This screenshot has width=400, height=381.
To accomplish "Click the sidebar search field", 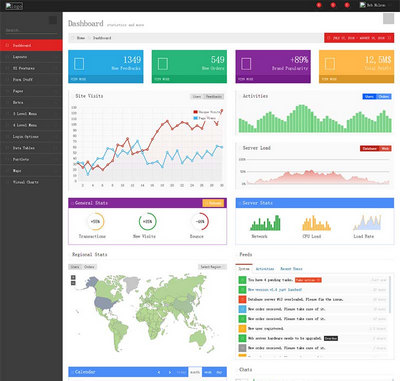I will click(31, 30).
